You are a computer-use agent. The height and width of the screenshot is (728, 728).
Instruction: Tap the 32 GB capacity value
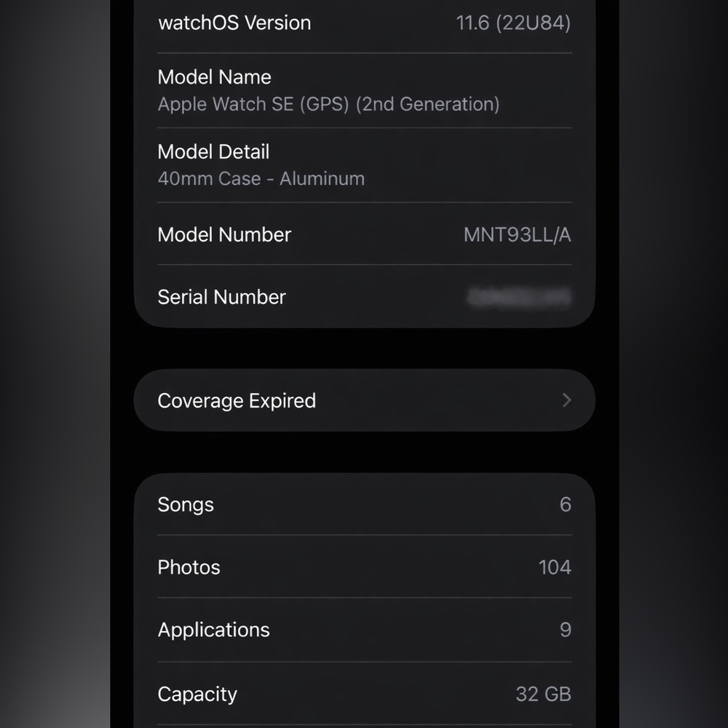[x=543, y=694]
